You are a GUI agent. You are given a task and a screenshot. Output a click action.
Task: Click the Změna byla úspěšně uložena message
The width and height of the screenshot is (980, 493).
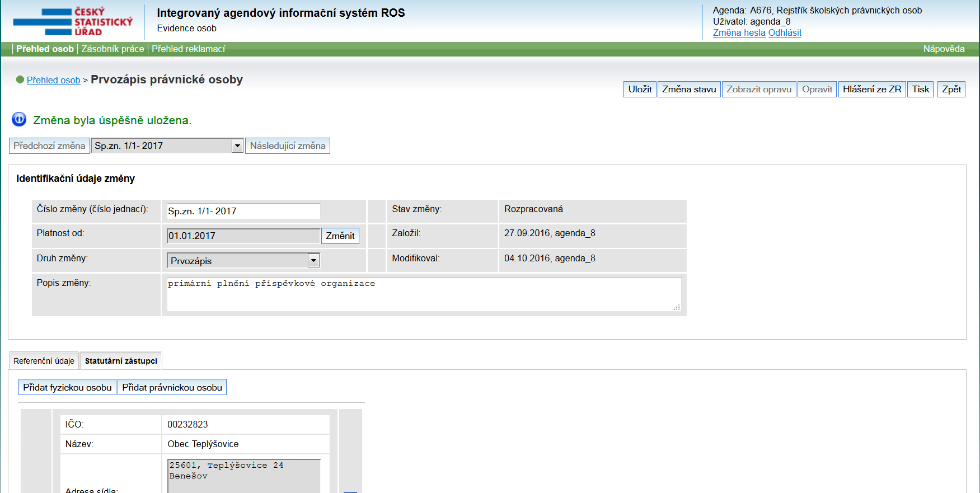click(x=112, y=120)
